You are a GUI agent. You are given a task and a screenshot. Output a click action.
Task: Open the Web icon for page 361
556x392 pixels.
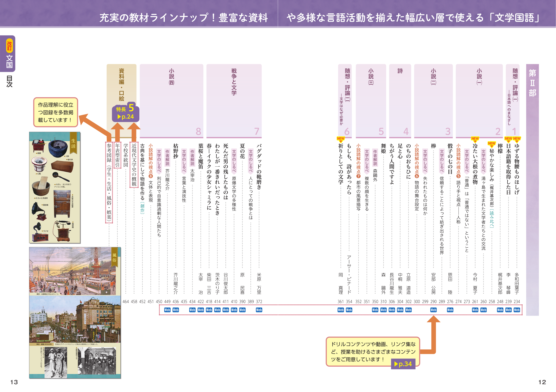click(340, 310)
